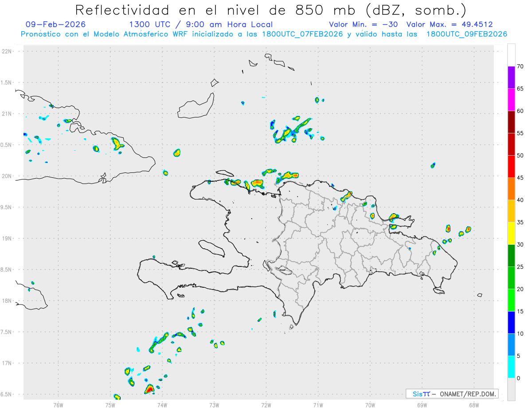Click the colorbar value label '70'
The width and height of the screenshot is (532, 411).
(520, 67)
